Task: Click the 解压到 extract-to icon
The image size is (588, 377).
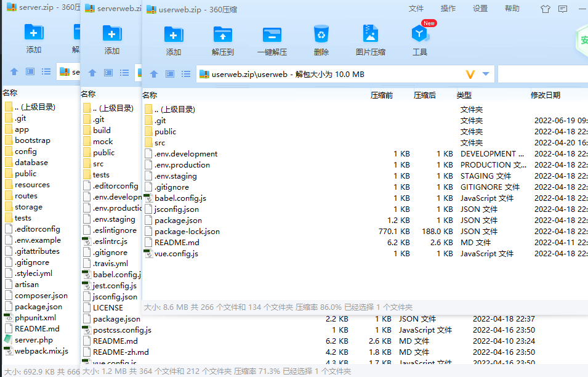Action: click(x=223, y=35)
